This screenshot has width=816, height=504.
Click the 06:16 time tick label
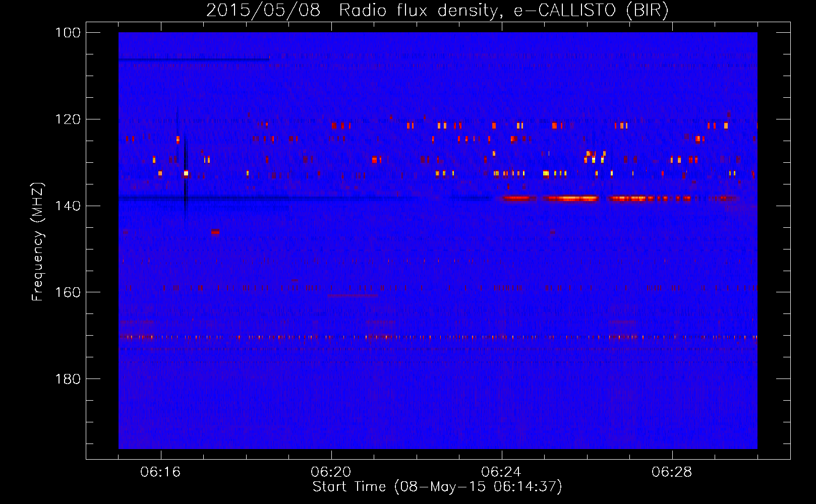tap(160, 472)
